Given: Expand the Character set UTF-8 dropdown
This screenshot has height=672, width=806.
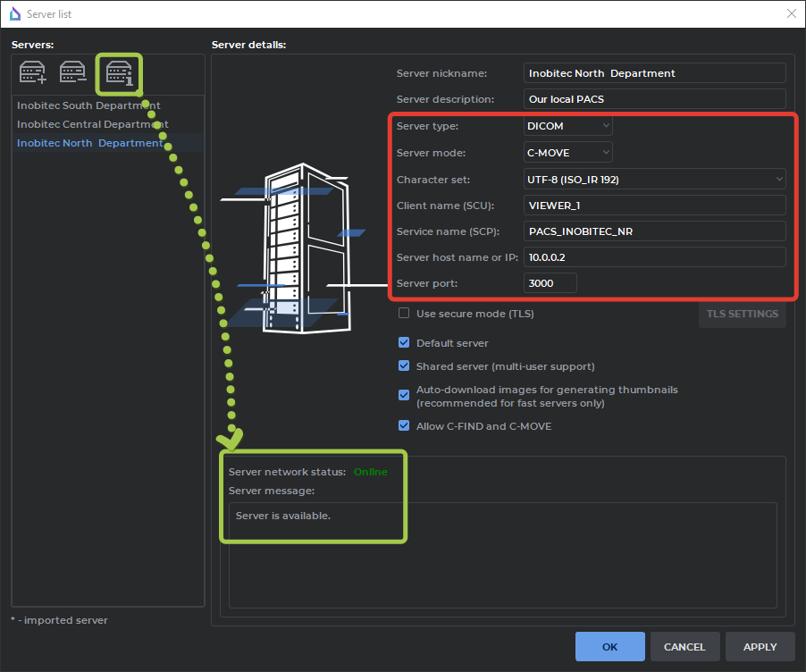Looking at the screenshot, I should click(654, 180).
